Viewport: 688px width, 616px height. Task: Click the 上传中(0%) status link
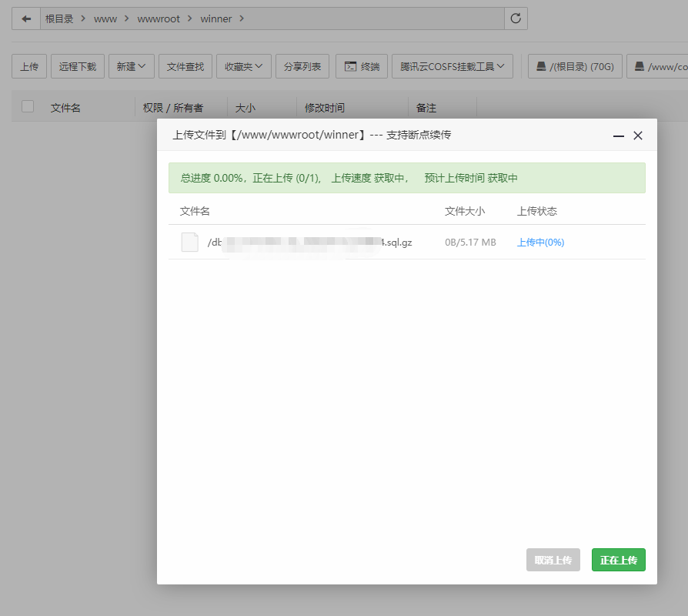(540, 243)
